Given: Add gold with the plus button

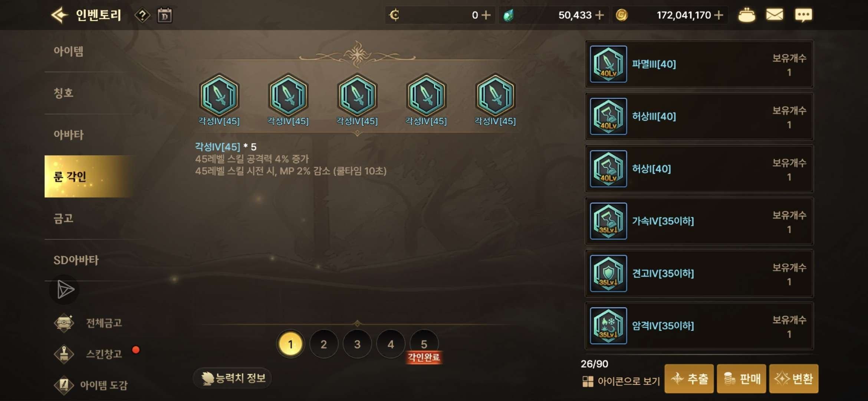Looking at the screenshot, I should pos(719,15).
